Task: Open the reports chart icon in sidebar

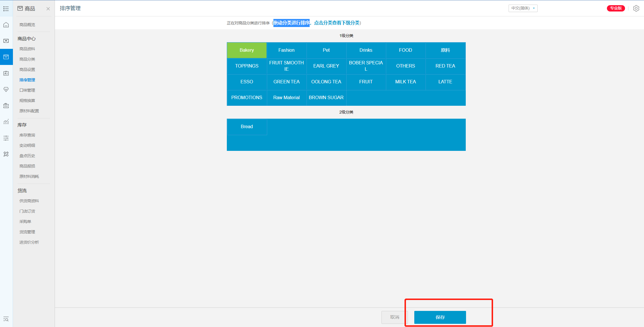Action: tap(6, 122)
